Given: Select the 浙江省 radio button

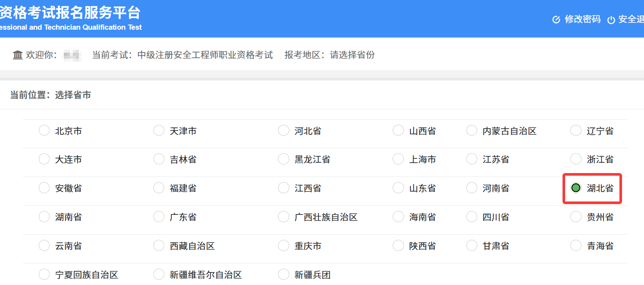Looking at the screenshot, I should coord(576,159).
